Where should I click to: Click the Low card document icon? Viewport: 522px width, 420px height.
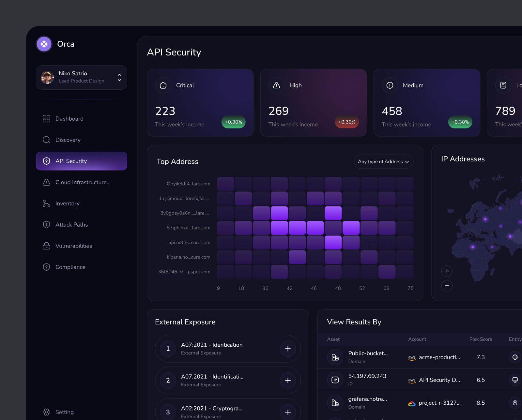click(503, 85)
